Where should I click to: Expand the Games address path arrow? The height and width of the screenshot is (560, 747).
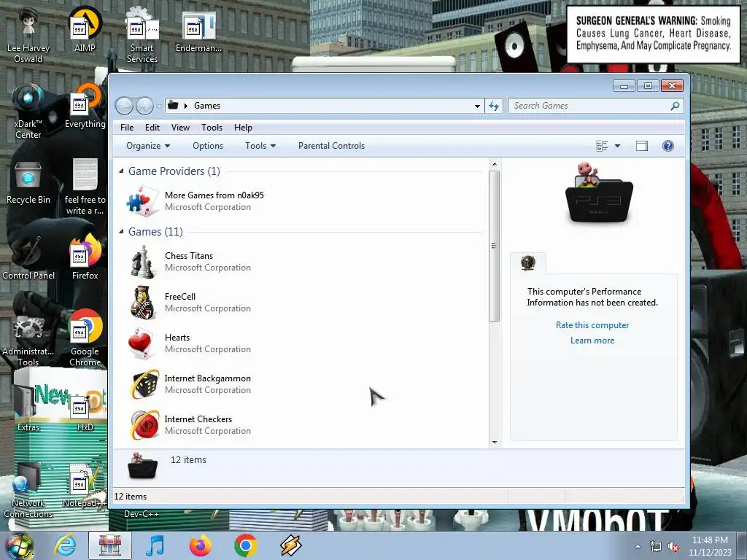point(186,106)
